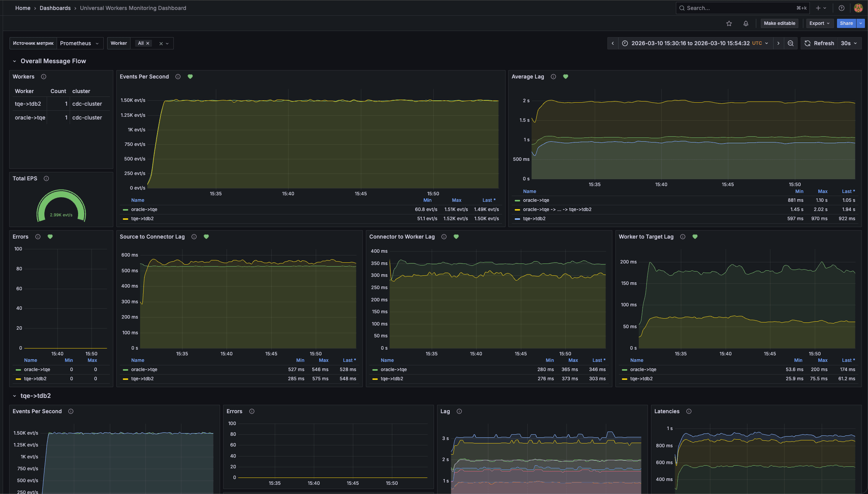The height and width of the screenshot is (494, 868).
Task: Go to Dashboards breadcrumb
Action: tap(55, 8)
